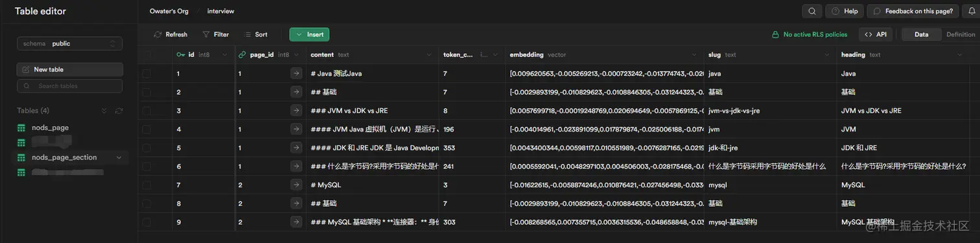
Task: Select row 7 checkbox
Action: point(147,185)
